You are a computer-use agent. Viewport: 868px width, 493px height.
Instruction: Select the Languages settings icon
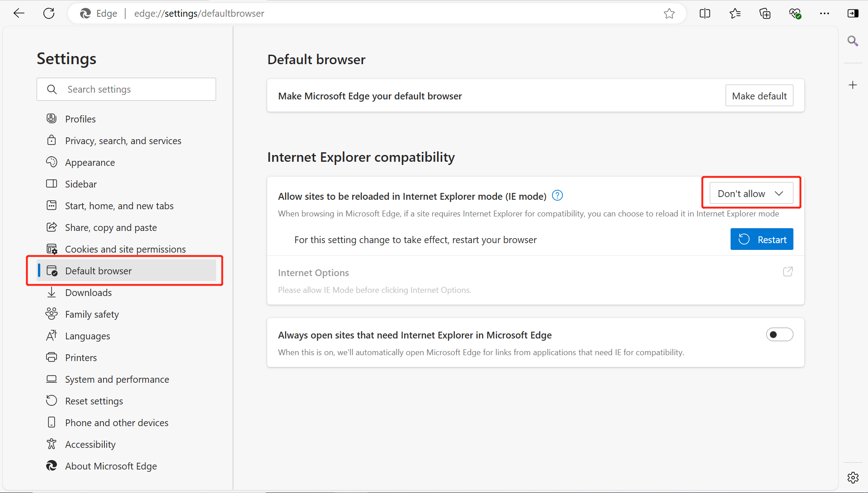coord(52,336)
